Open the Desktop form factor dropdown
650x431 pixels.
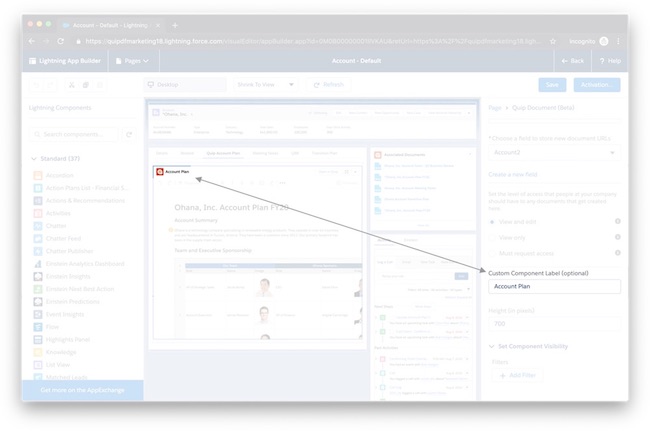pos(185,85)
